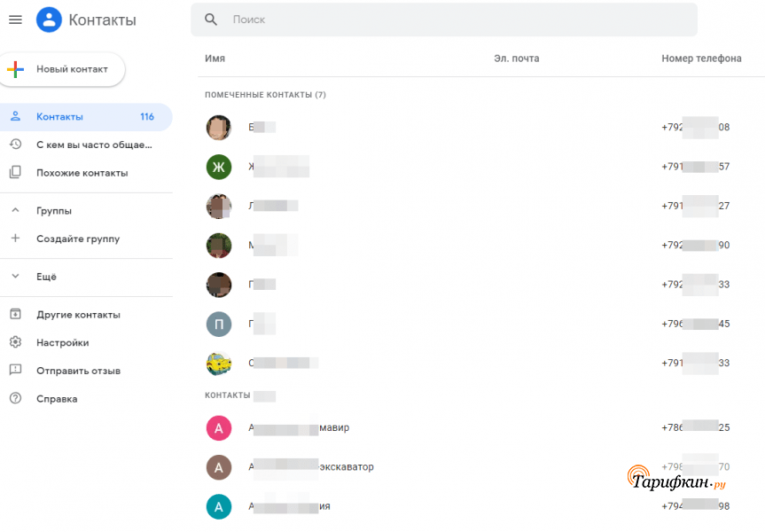The width and height of the screenshot is (765, 532).
Task: Open Похожие контакты duplicates icon
Action: pyautogui.click(x=15, y=173)
